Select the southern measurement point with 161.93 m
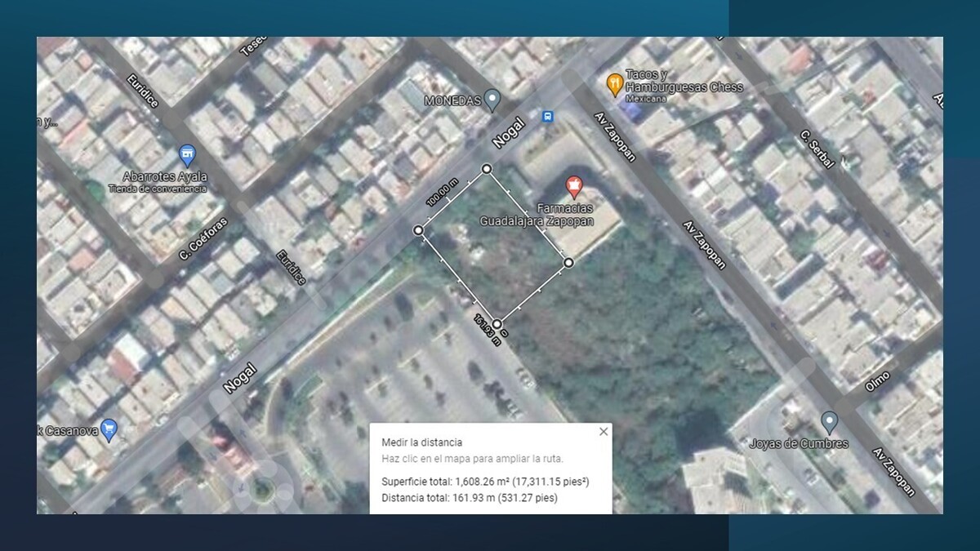The image size is (980, 551). coord(497,324)
